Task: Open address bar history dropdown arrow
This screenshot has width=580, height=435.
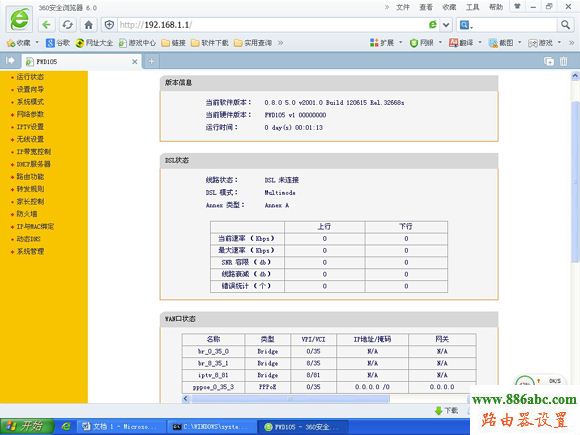Action: pos(446,25)
